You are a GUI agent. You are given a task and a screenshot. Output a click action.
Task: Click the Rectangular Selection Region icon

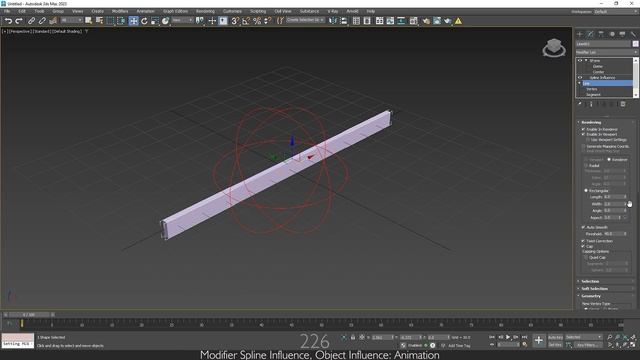pos(111,21)
